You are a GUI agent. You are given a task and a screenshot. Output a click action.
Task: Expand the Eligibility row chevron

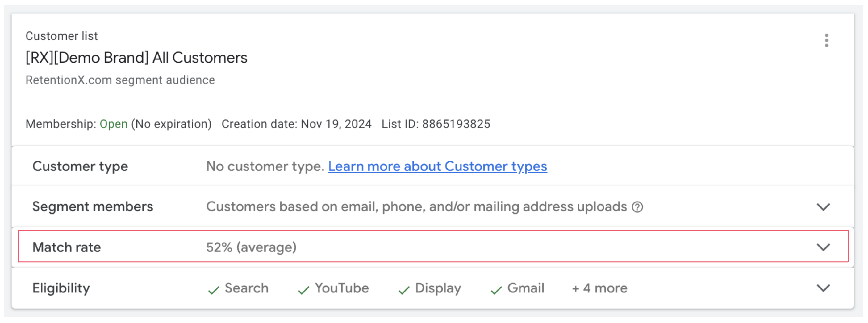[x=823, y=288]
